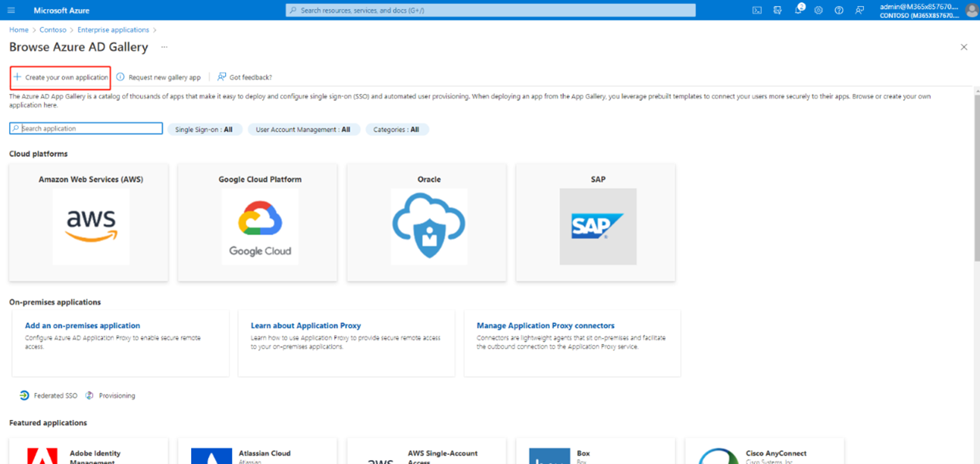Open Cloud Shell from top bar
Viewport: 980px width, 464px height.
pyautogui.click(x=757, y=10)
